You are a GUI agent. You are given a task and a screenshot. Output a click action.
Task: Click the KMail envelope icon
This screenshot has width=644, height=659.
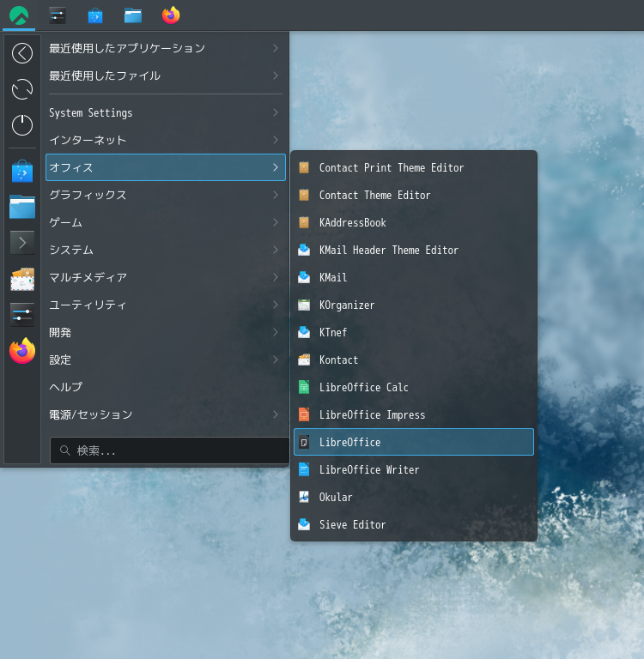(x=304, y=277)
